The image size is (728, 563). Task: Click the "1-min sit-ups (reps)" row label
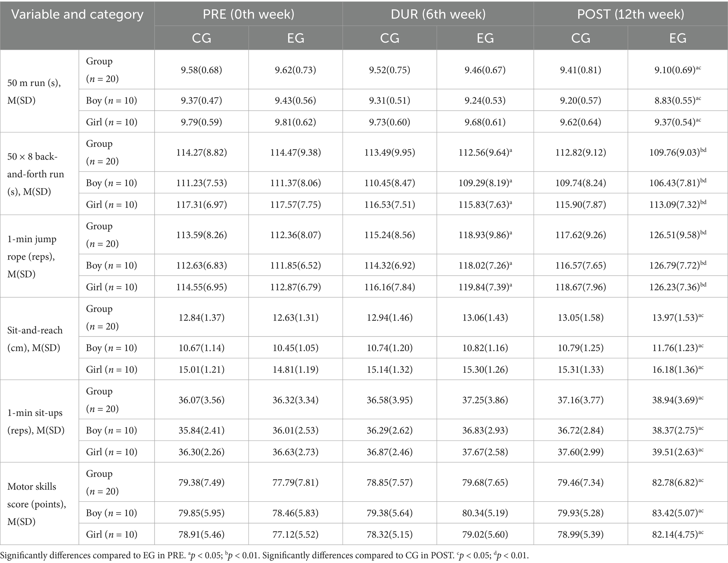36,421
